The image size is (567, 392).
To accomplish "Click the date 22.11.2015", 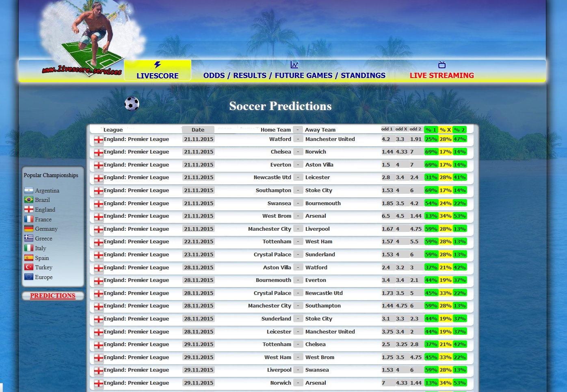I will 199,242.
